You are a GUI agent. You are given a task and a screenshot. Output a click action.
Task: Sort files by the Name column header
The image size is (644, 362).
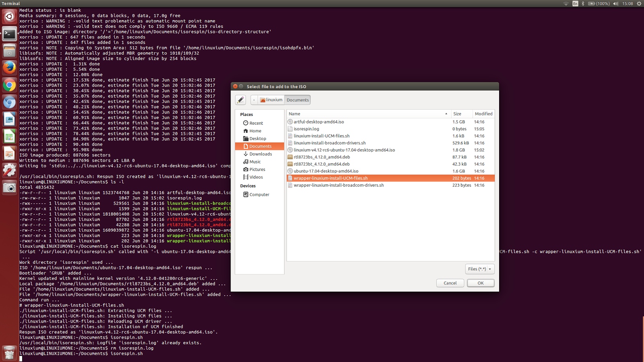pyautogui.click(x=368, y=114)
